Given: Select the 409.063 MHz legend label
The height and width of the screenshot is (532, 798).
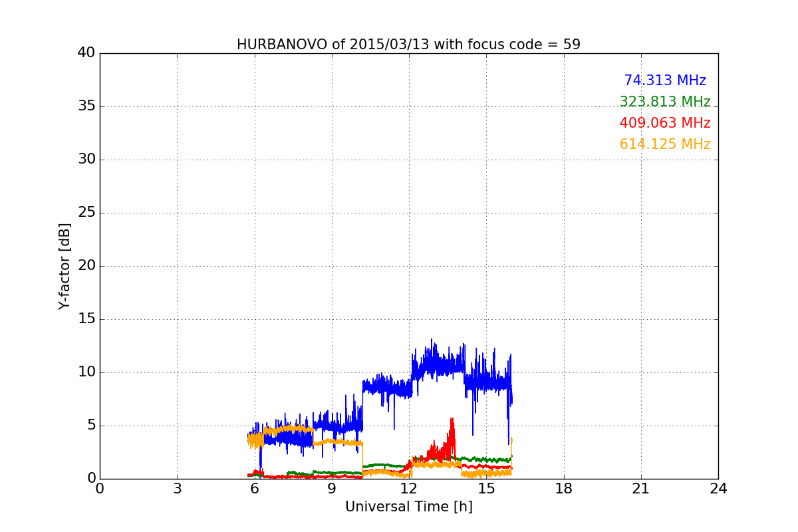Looking at the screenshot, I should [x=665, y=123].
